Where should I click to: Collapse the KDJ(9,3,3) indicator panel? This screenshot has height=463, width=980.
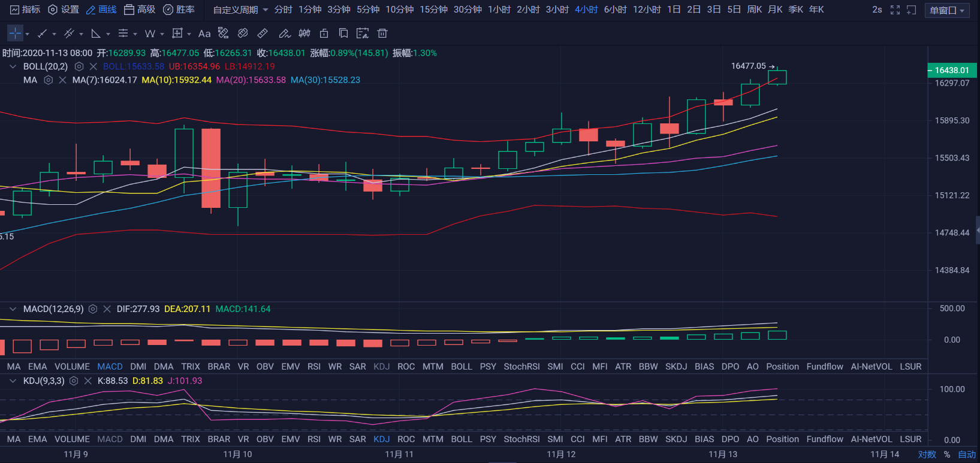coord(13,381)
